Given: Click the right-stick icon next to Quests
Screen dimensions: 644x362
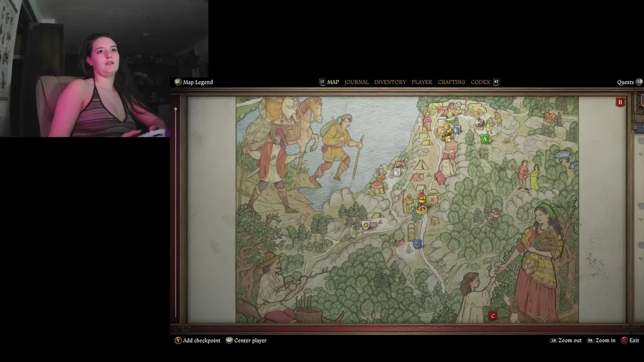Looking at the screenshot, I should (x=639, y=82).
